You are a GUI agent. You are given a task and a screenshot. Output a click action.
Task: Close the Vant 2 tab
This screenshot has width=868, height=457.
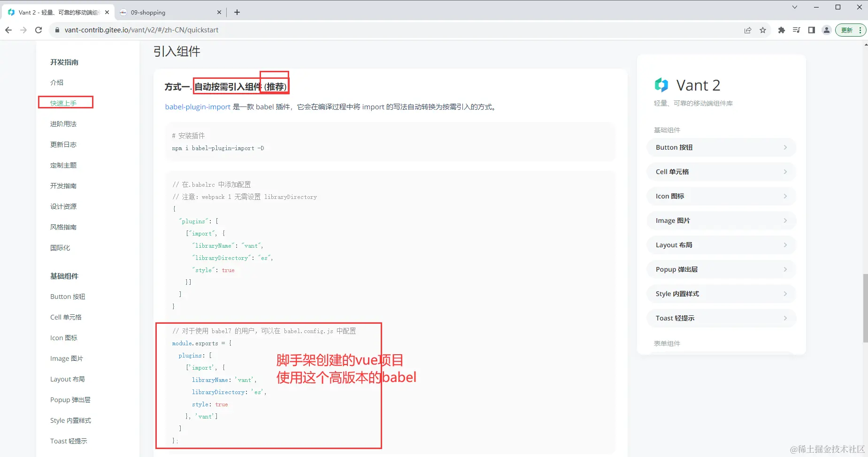[107, 12]
